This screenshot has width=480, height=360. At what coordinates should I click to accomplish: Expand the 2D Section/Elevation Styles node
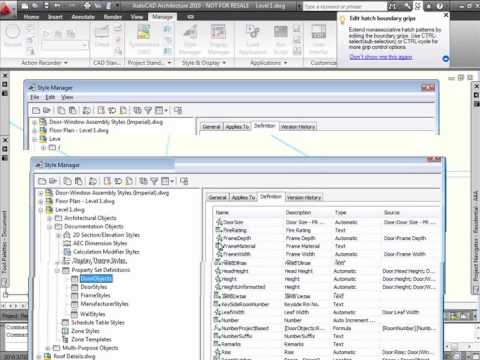(58, 235)
